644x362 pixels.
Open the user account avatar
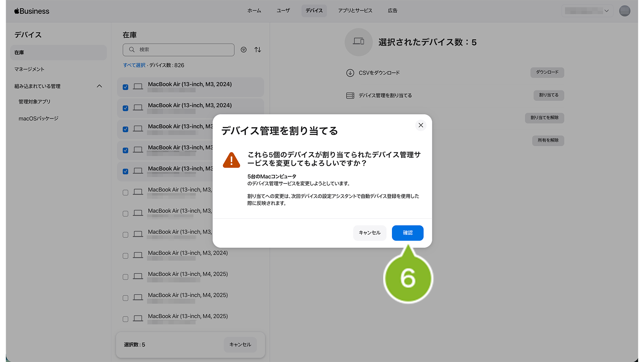pyautogui.click(x=624, y=11)
